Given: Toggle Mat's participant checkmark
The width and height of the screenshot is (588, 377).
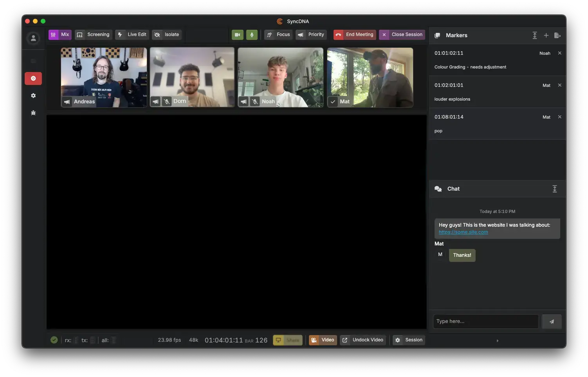Looking at the screenshot, I should point(333,101).
